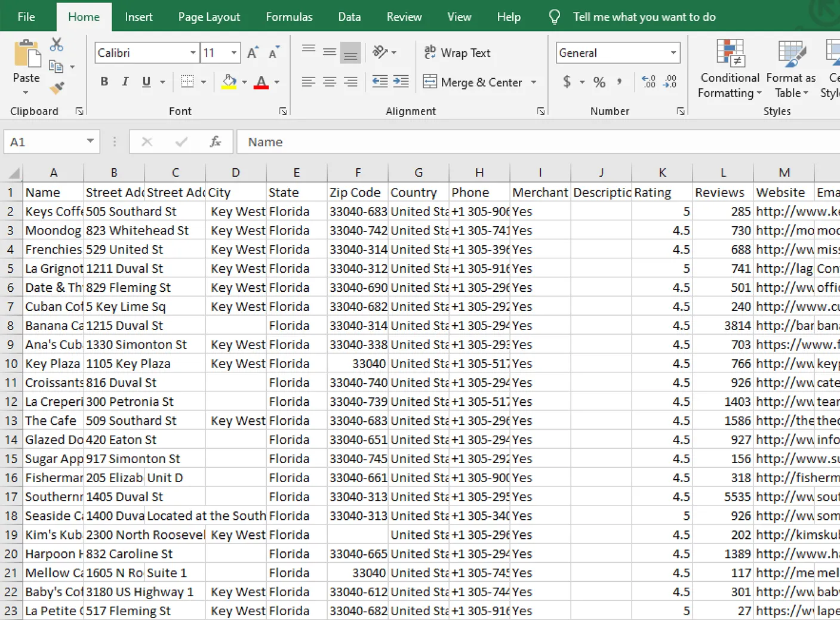Click the Cut scissors icon
840x620 pixels.
tap(57, 45)
